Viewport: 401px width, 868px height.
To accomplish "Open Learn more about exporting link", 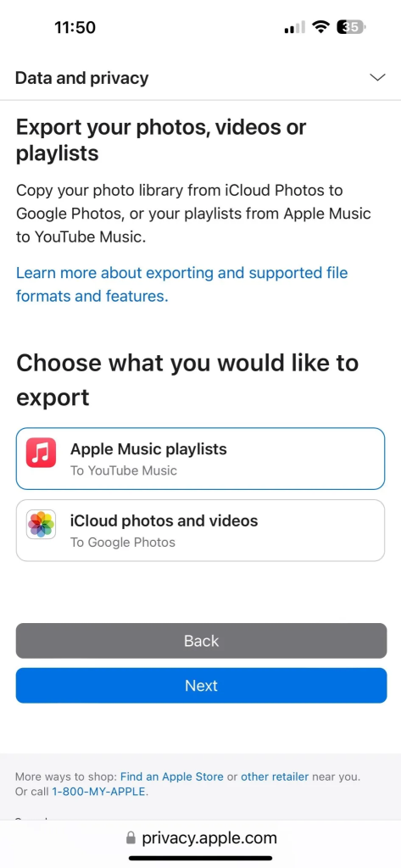I will tap(181, 285).
